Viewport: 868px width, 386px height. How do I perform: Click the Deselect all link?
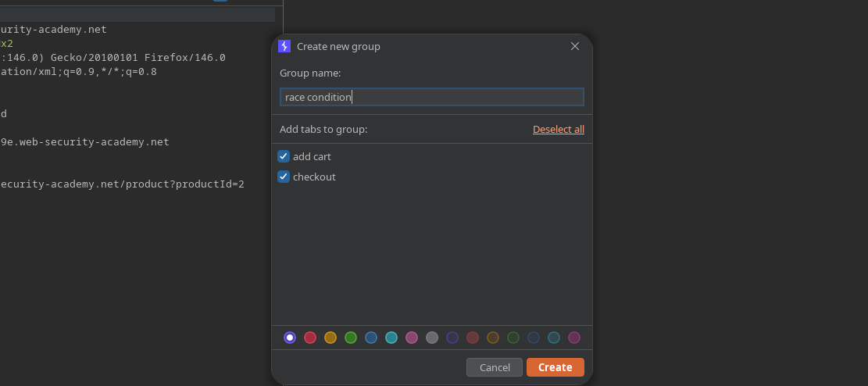[558, 130]
